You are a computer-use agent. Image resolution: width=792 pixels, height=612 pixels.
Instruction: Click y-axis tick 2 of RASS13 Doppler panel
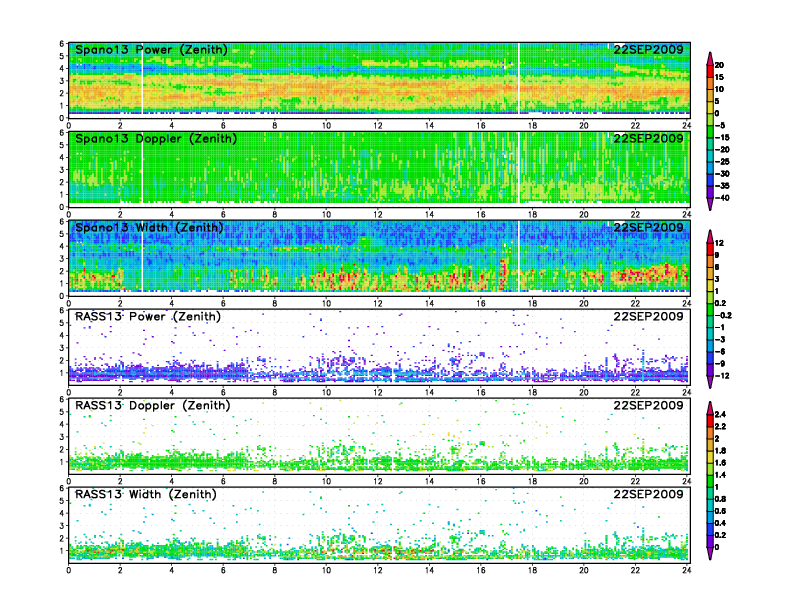[62, 449]
